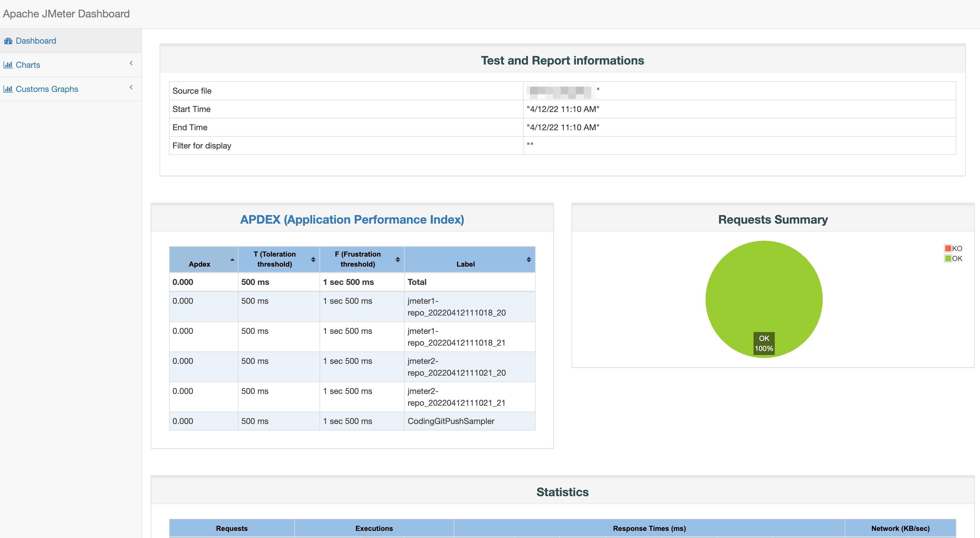Image resolution: width=980 pixels, height=538 pixels.
Task: Click Apache JMeter Dashboard title link
Action: [66, 14]
